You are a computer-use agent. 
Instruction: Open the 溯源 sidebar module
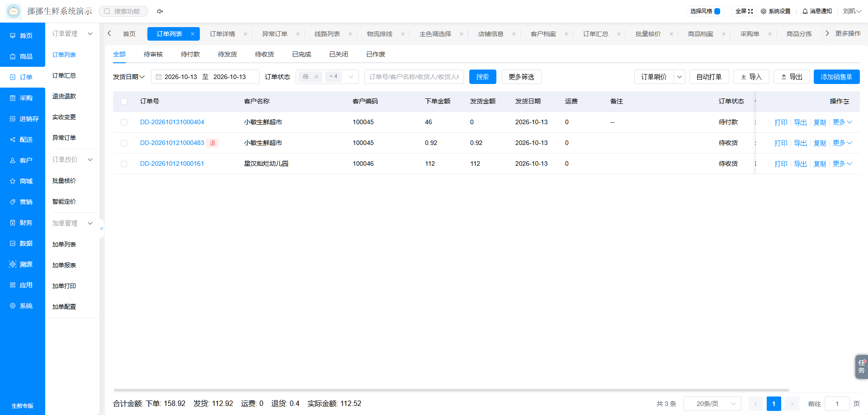(x=22, y=264)
